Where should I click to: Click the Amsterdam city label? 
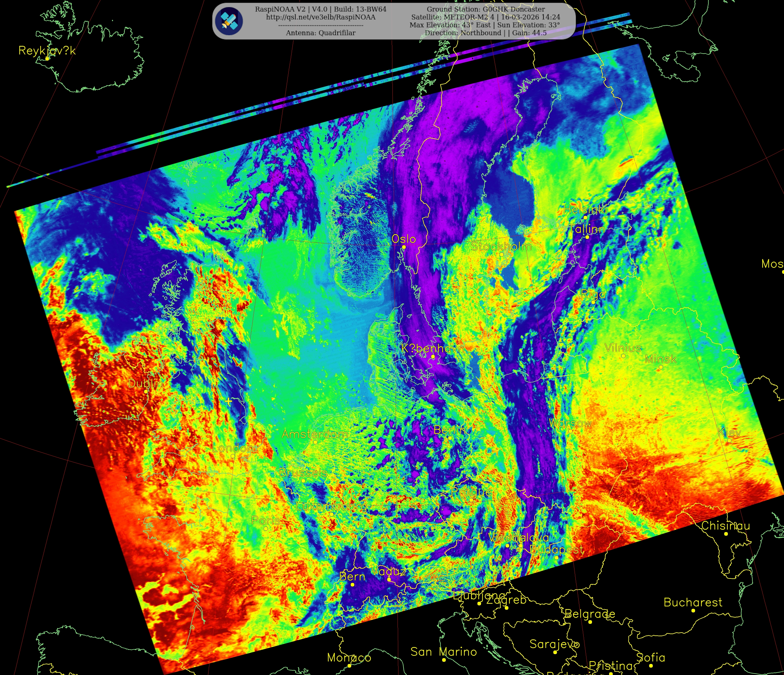point(315,434)
